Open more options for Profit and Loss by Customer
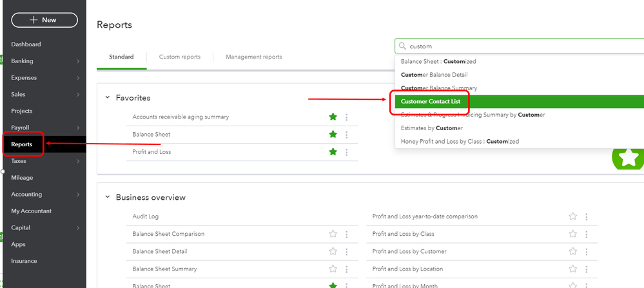Image resolution: width=644 pixels, height=288 pixels. pos(587,251)
